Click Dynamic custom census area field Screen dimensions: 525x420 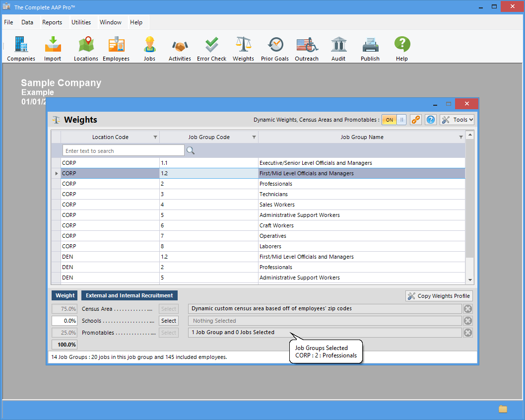pyautogui.click(x=325, y=309)
